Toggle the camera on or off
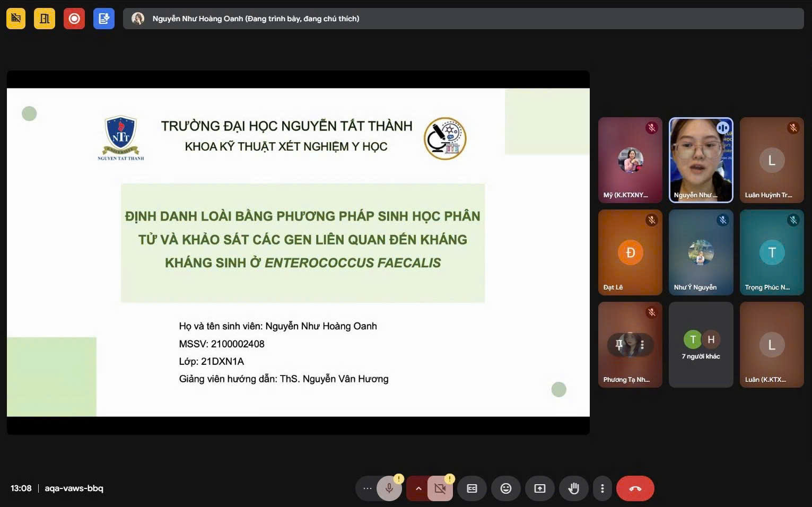 point(440,488)
